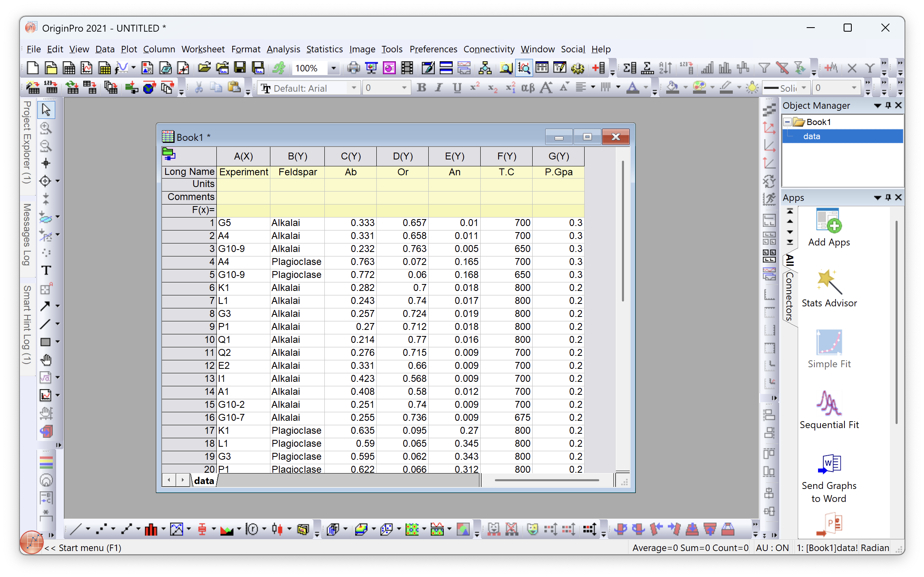The image size is (924, 577).
Task: Open the Project Explorer side panel
Action: point(27,142)
